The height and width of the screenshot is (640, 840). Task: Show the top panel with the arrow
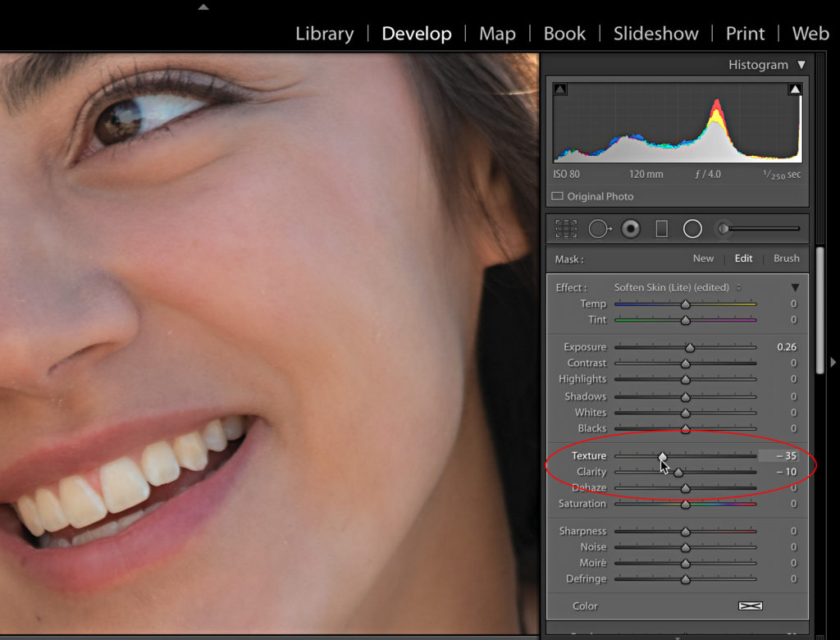click(x=203, y=7)
